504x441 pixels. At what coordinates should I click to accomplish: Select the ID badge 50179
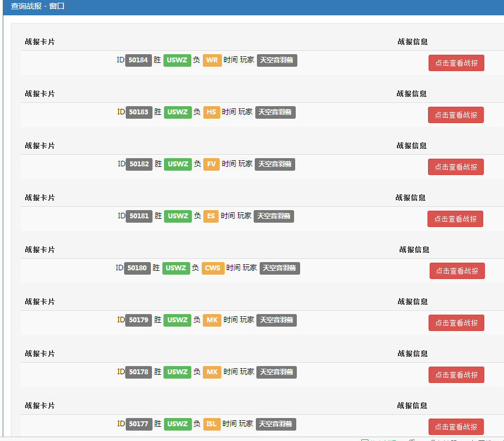pos(138,320)
